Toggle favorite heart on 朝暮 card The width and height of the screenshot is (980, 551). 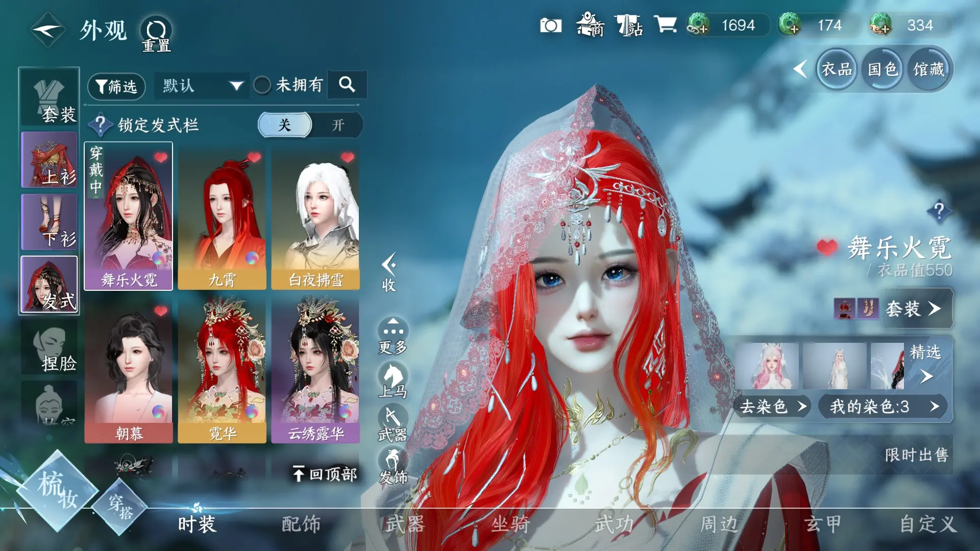pos(161,311)
